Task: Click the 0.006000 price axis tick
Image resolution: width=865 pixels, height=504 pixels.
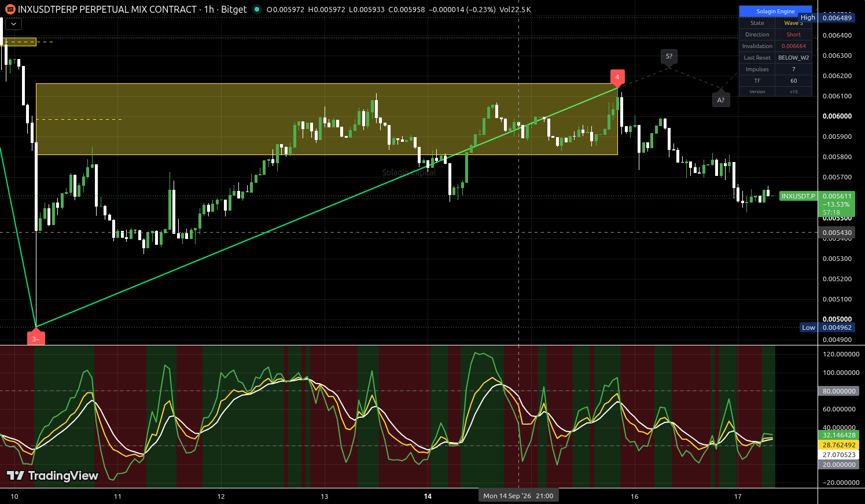Action: point(837,116)
